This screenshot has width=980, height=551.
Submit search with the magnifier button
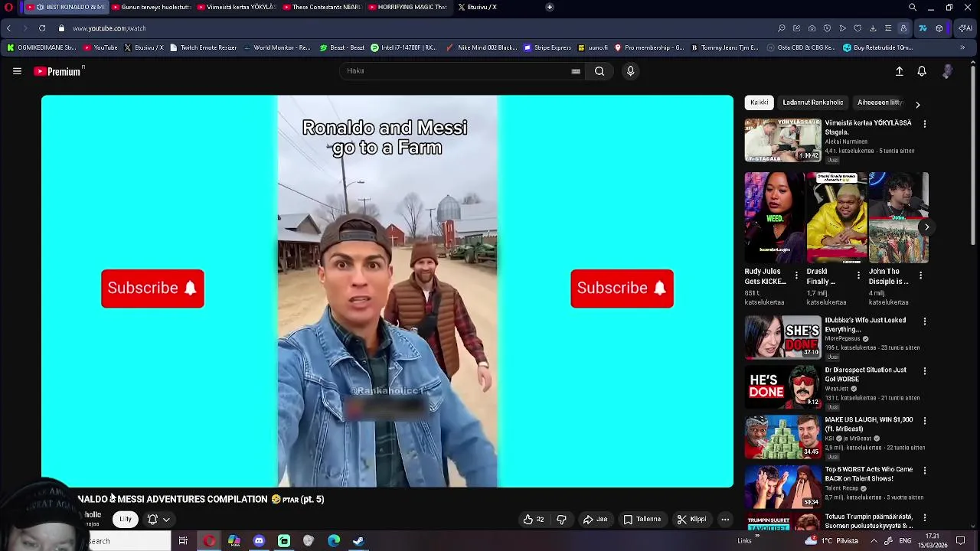point(599,71)
